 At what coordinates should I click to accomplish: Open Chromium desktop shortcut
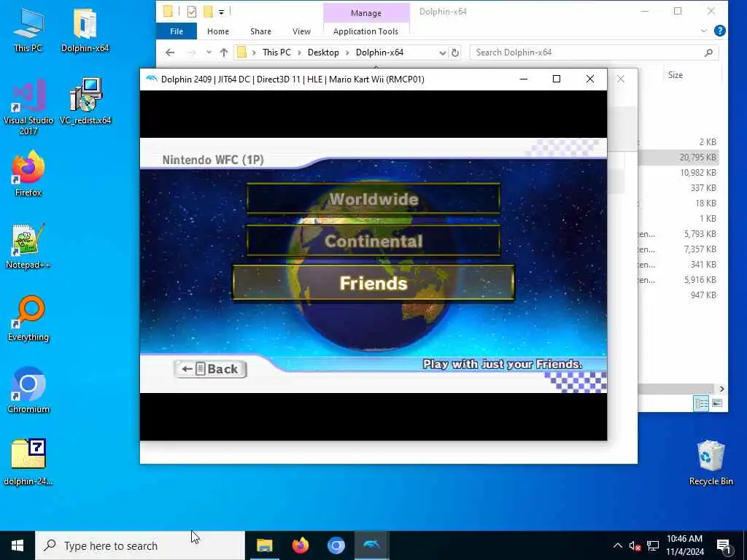(28, 391)
